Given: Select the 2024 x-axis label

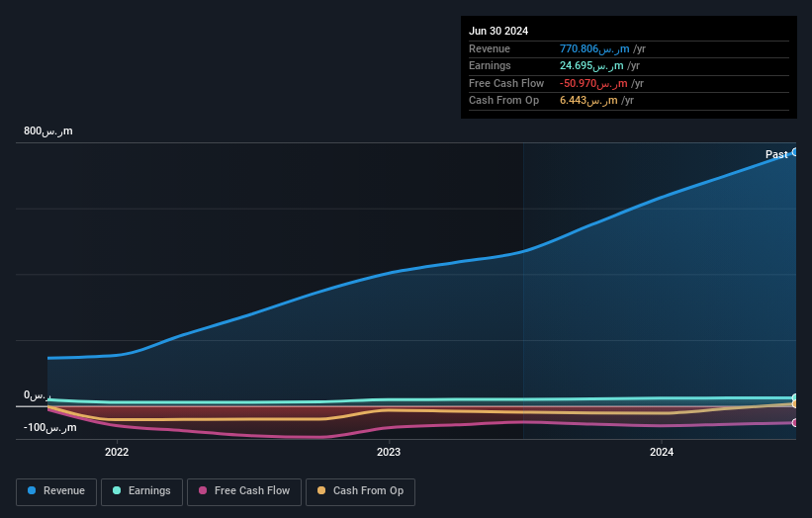Looking at the screenshot, I should point(662,452).
